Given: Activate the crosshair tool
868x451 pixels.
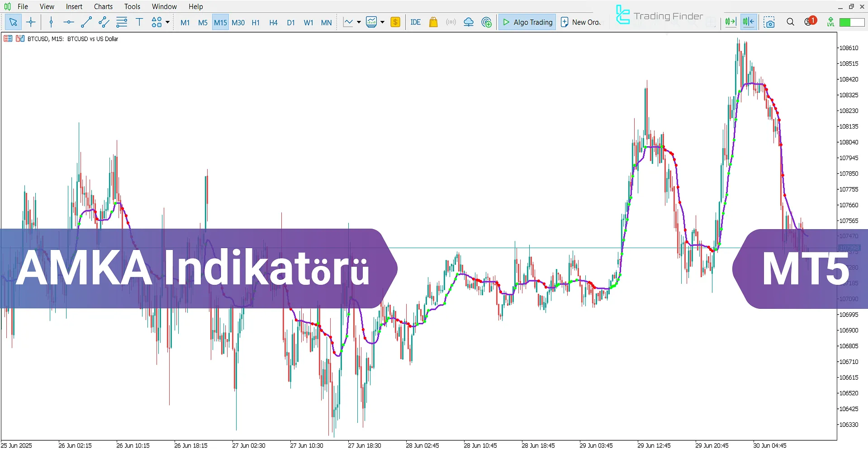Looking at the screenshot, I should point(31,22).
